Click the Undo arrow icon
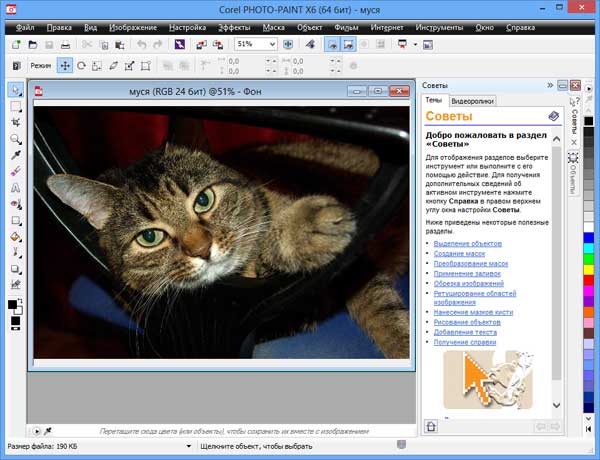Image resolution: width=600 pixels, height=460 pixels. pyautogui.click(x=142, y=45)
